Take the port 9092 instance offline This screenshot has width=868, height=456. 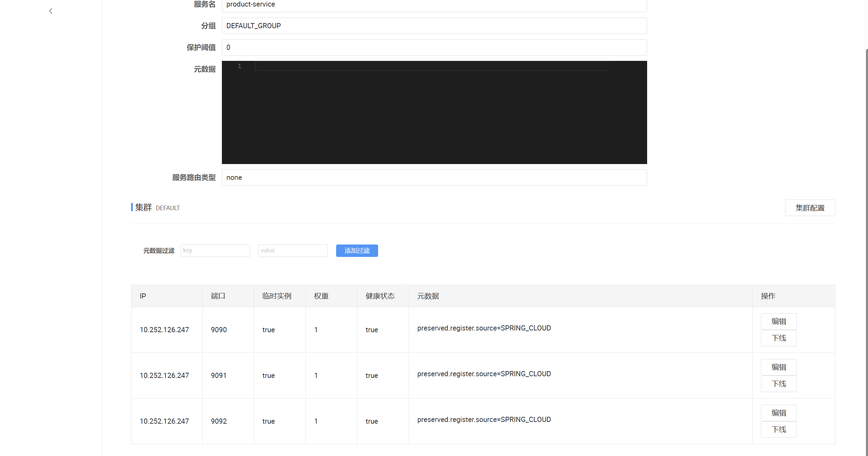point(778,430)
